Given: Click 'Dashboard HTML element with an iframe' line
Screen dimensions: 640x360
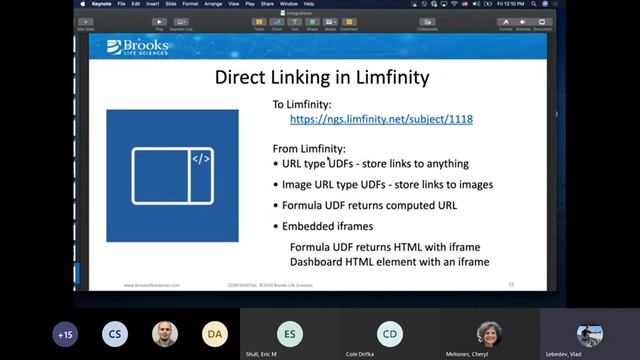Looking at the screenshot, I should (389, 262).
